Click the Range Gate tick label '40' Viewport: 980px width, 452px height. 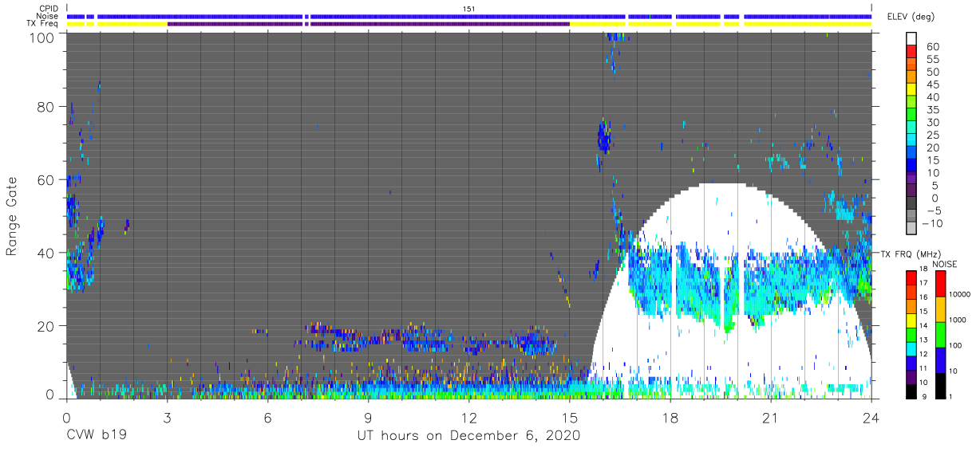(46, 254)
